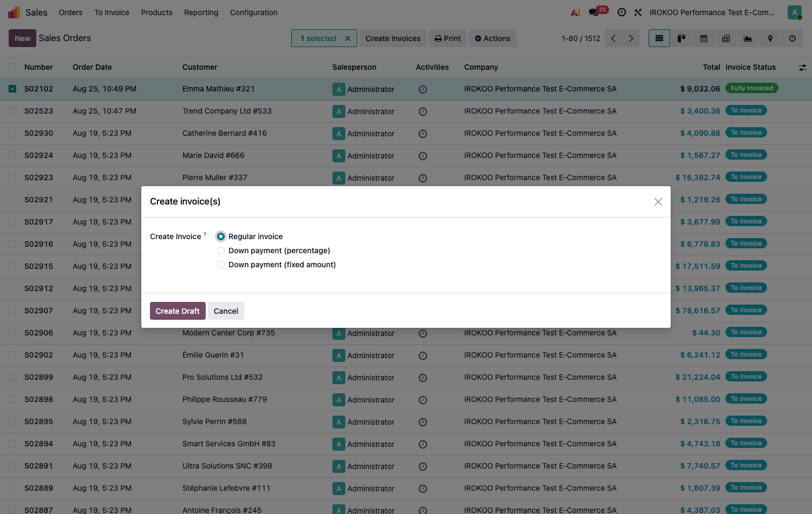The width and height of the screenshot is (812, 514).
Task: Open the developer tools wrench icon
Action: (x=638, y=12)
